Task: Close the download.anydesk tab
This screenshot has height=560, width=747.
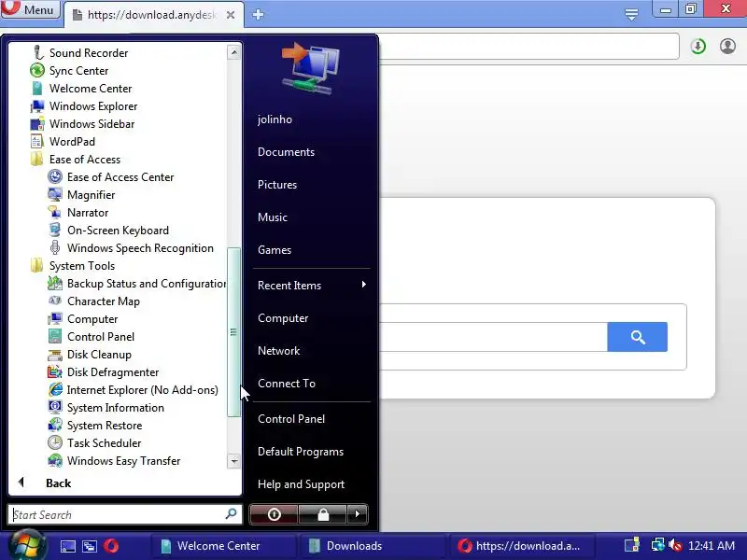Action: [x=231, y=15]
